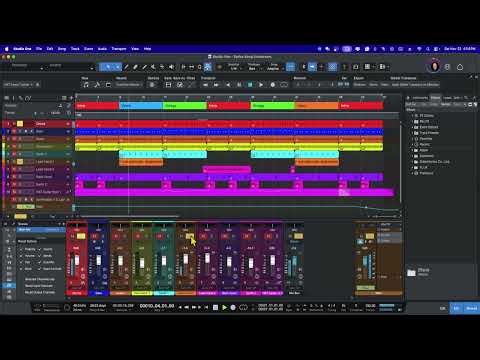The width and height of the screenshot is (480, 360).
Task: Toggle the Inserts recall option checkbox
Action: coord(40,249)
